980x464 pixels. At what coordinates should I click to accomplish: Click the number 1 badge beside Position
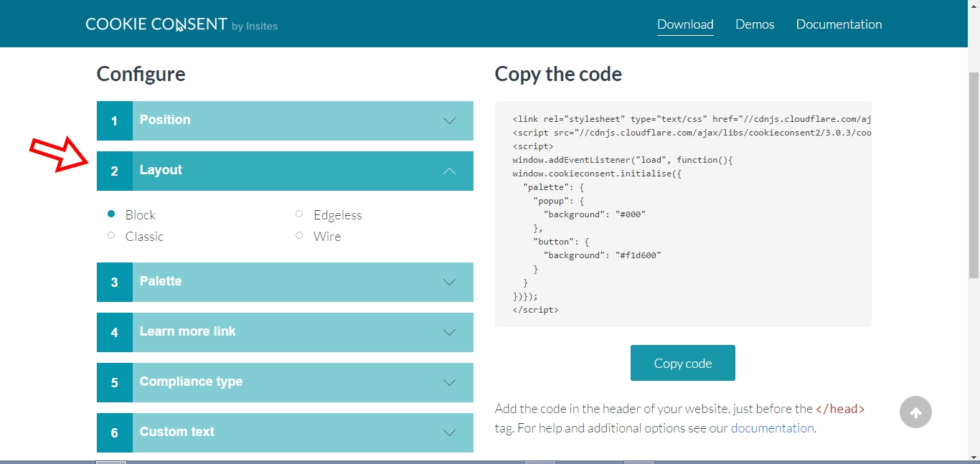point(115,121)
